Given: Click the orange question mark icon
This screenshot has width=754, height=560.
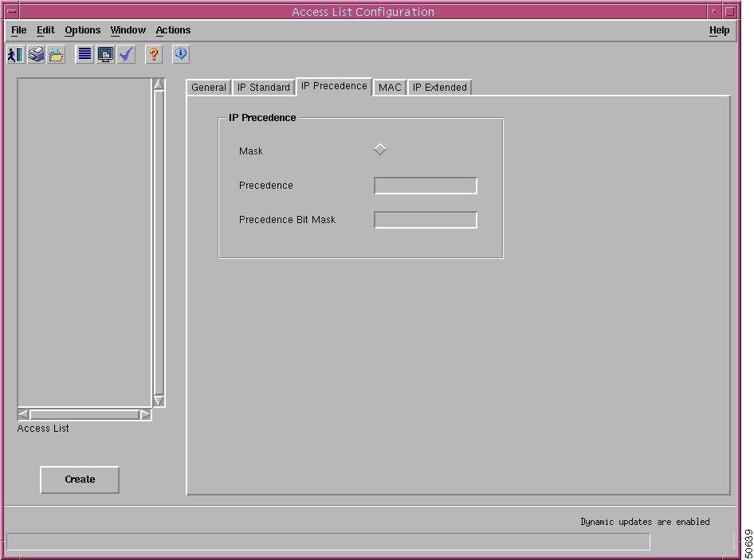Looking at the screenshot, I should (154, 54).
